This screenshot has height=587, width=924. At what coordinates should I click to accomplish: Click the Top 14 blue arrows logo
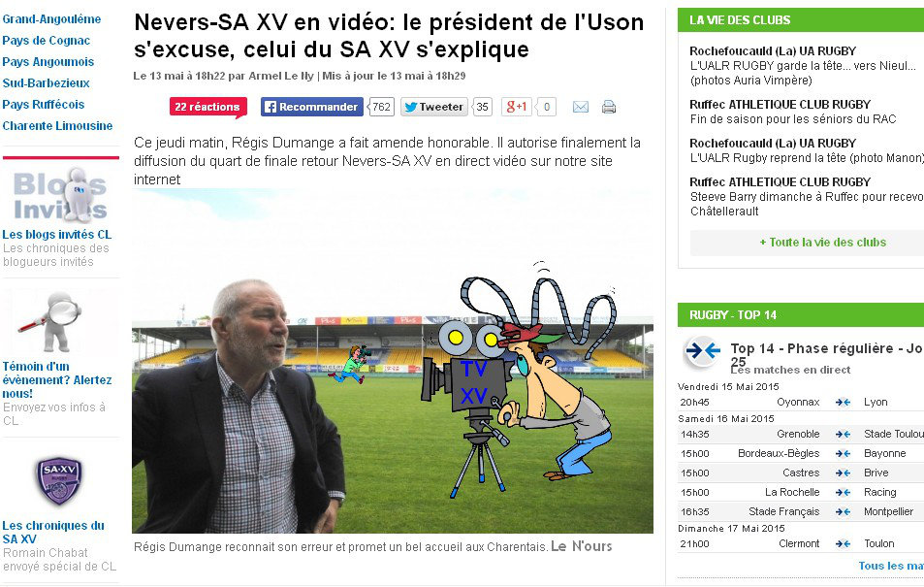(702, 351)
